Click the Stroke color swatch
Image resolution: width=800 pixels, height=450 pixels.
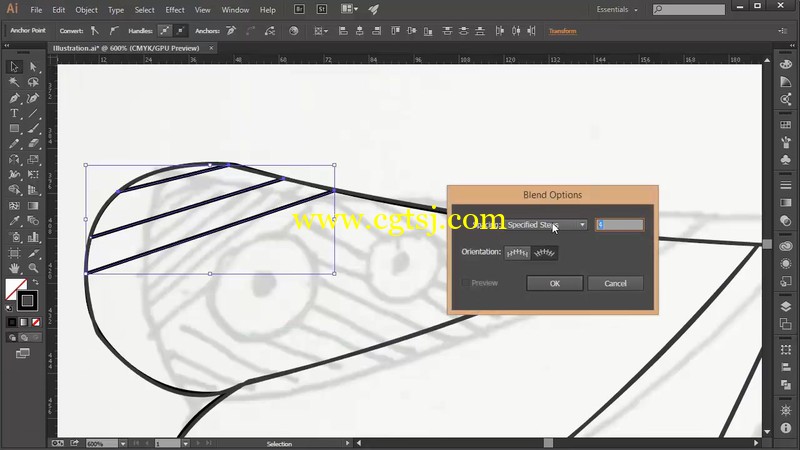[27, 301]
